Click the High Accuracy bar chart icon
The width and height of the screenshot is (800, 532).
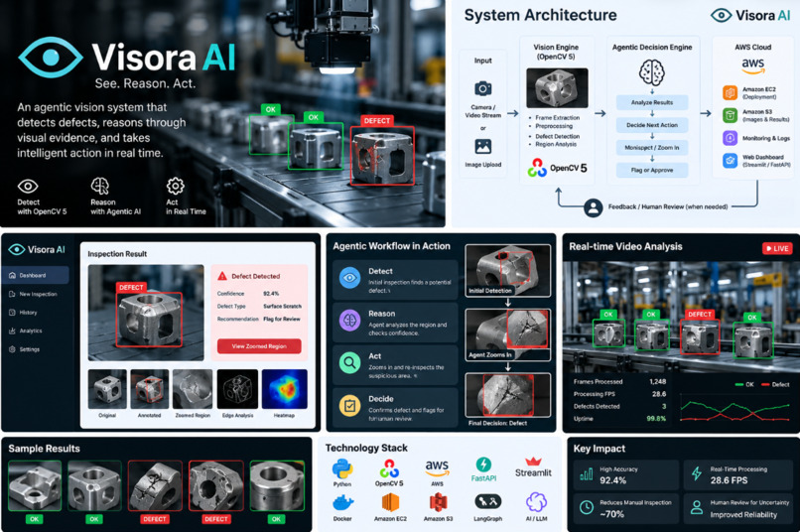click(587, 474)
